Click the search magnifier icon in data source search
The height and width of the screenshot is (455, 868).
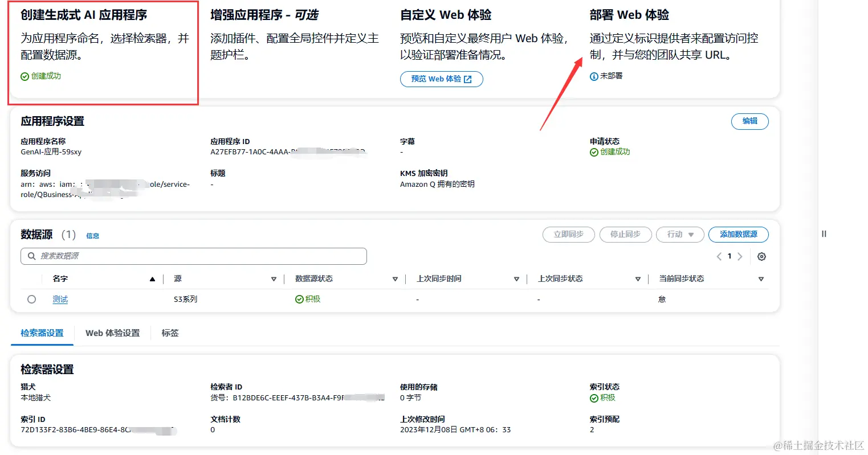tap(31, 256)
